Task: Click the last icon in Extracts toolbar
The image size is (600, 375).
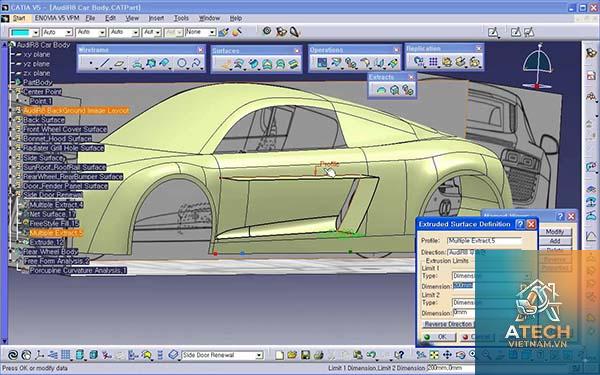Action: [408, 90]
